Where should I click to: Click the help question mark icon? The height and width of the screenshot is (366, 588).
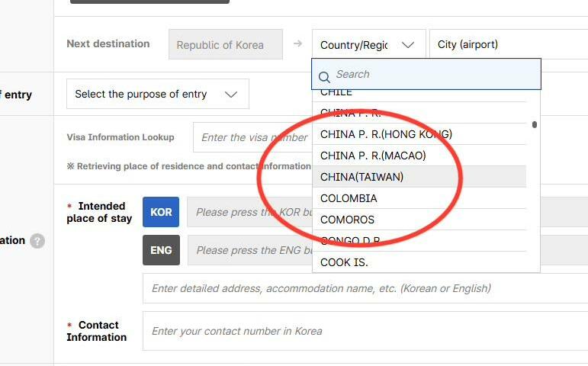coord(37,241)
